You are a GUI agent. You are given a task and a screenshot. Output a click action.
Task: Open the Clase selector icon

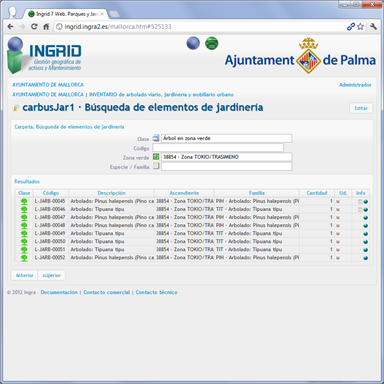[156, 138]
